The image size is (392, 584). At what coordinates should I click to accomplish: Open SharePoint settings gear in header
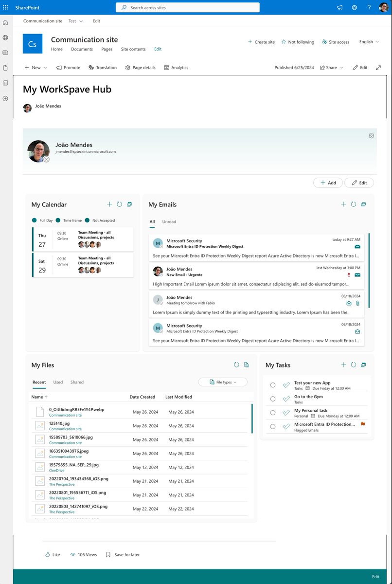click(355, 7)
